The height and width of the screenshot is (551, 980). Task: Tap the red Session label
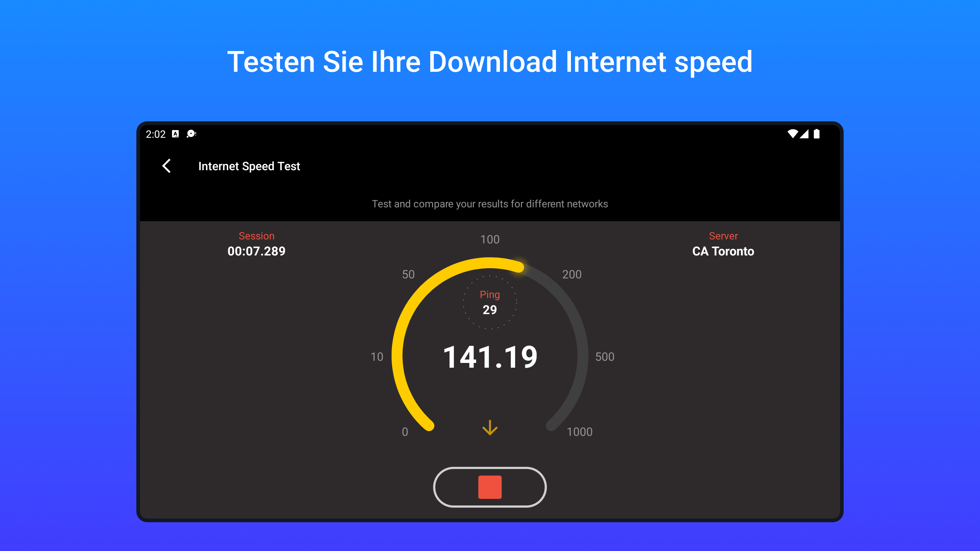256,236
